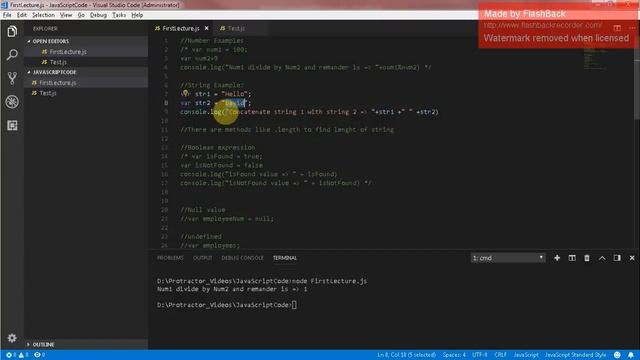Click the errors and warnings status indicator
Viewport: 640px width, 360px height.
pos(17,355)
